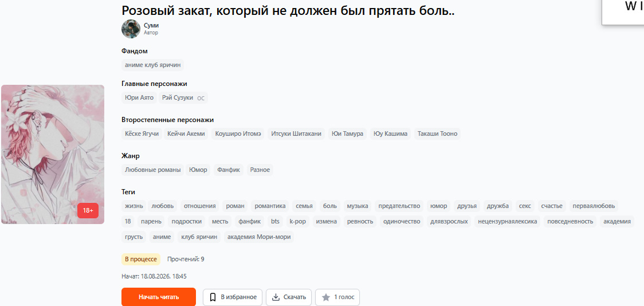Click the измена tag
This screenshot has height=306, width=644.
click(x=327, y=221)
